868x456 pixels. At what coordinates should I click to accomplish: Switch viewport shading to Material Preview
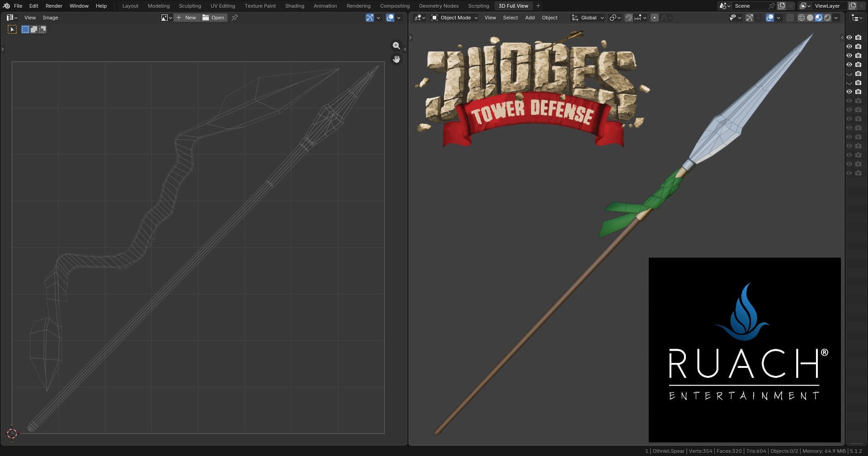pos(819,18)
